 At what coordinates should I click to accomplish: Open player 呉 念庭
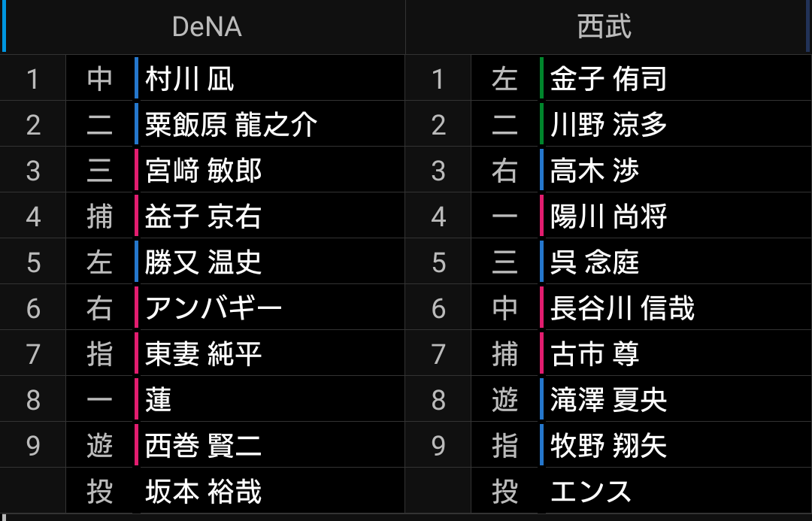[x=595, y=262]
